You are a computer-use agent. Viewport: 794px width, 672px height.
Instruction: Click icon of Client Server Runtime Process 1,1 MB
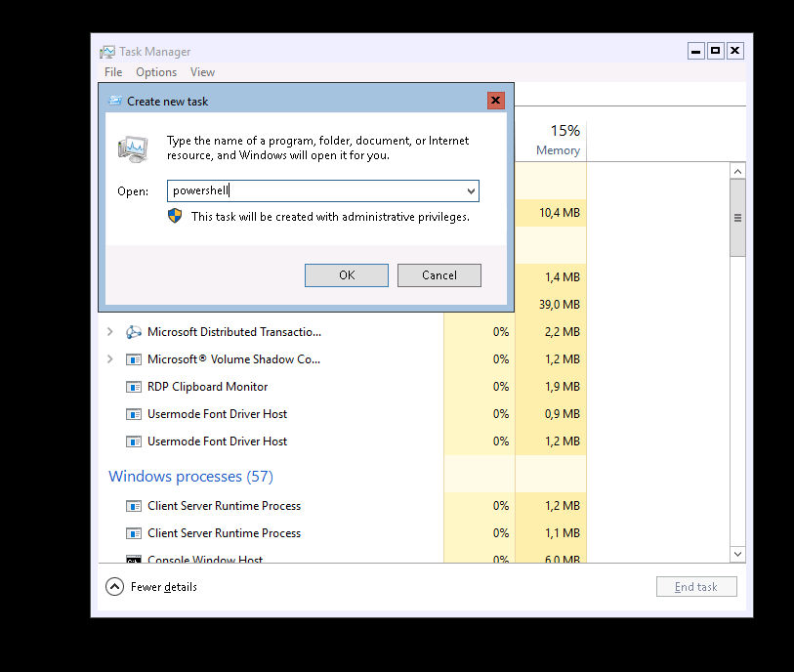tap(134, 533)
